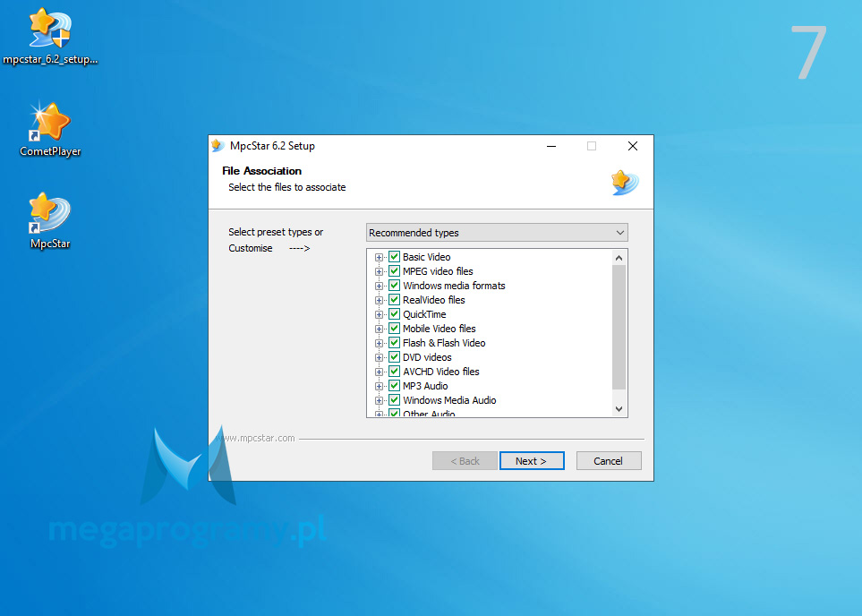Expand the RealVideo files tree node
This screenshot has height=616, width=862.
[379, 300]
